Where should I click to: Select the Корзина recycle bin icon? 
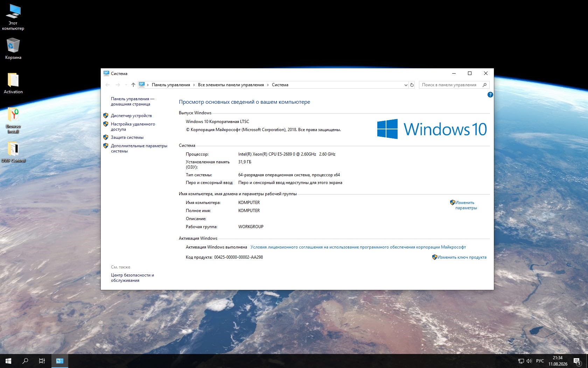[x=13, y=48]
